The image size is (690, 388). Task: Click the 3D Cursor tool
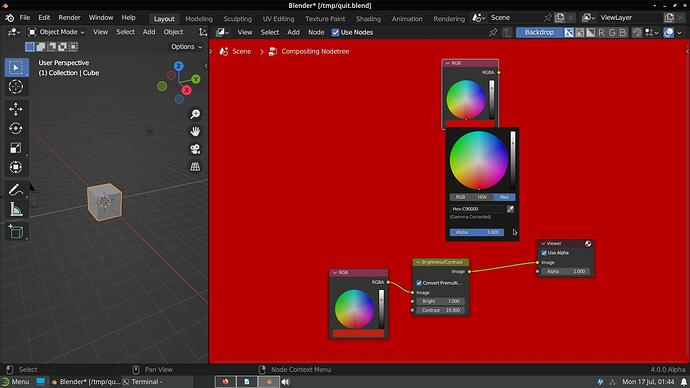16,87
